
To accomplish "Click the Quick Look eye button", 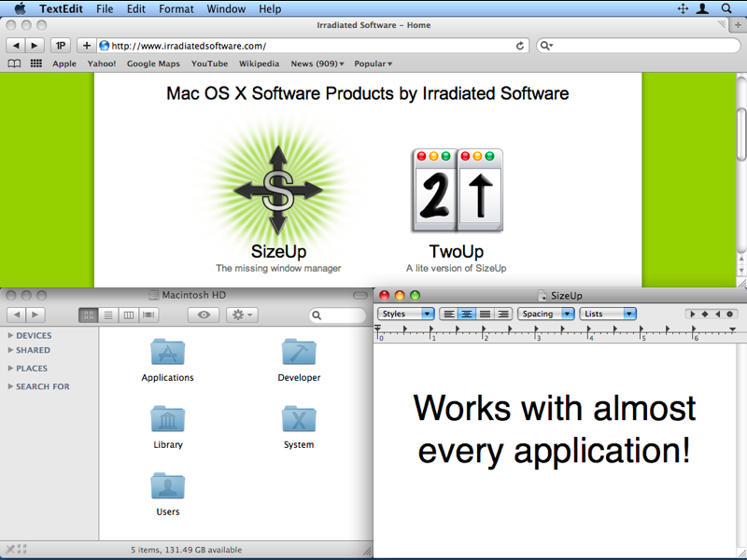I will (204, 315).
